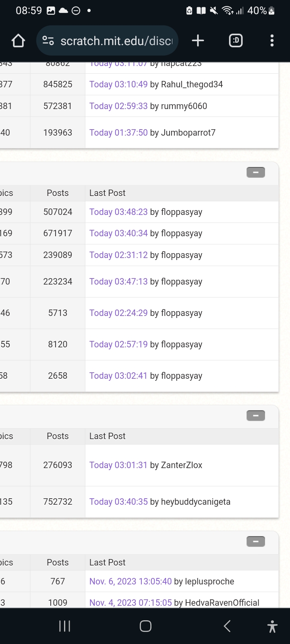
Task: Tap the site settings icon in address bar
Action: (48, 41)
